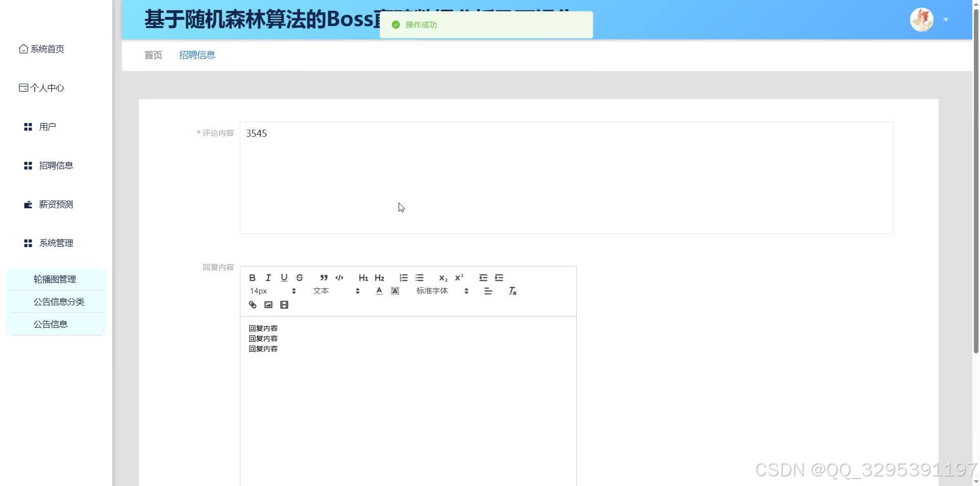Set heading level H1
Viewport: 980px width, 486px height.
click(x=363, y=278)
